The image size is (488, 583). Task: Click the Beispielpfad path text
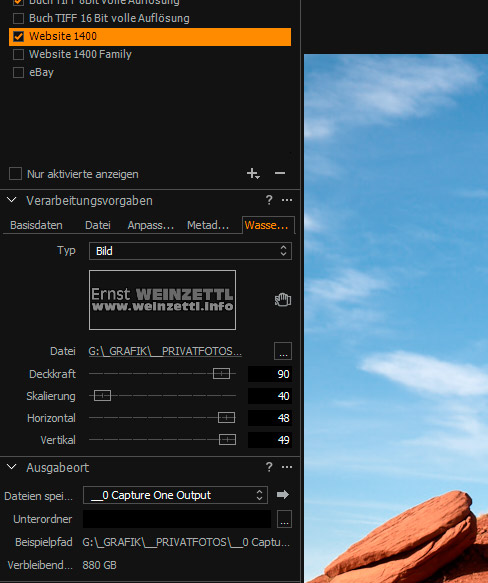(x=186, y=542)
